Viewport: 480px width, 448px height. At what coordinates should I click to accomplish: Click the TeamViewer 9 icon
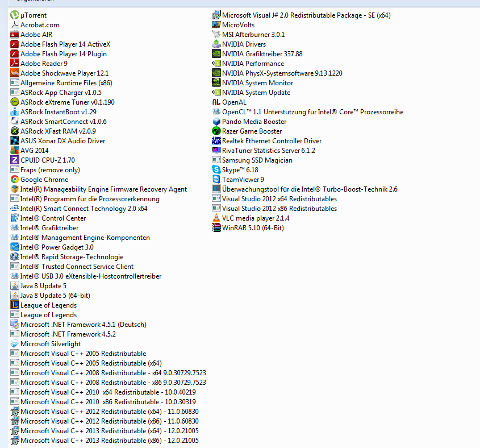click(x=216, y=180)
